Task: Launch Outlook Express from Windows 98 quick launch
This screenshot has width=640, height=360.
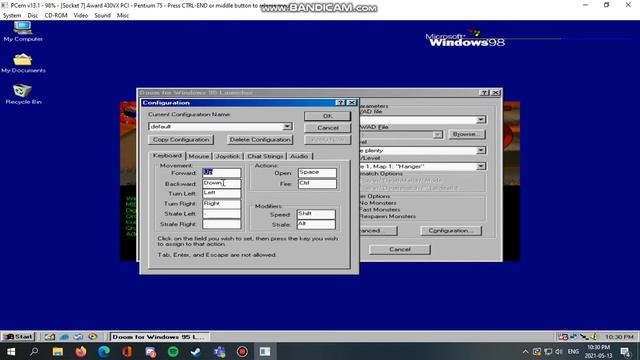Action: click(x=78, y=337)
